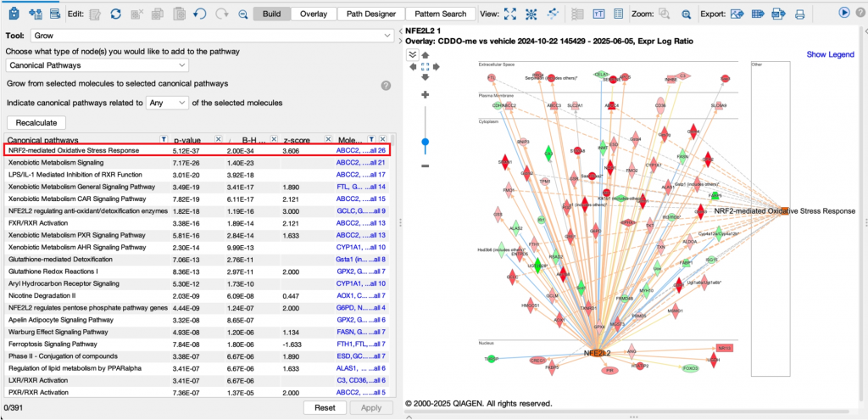Click the clipboard paste icon at toolbar start
This screenshot has height=420, width=868.
15,14
